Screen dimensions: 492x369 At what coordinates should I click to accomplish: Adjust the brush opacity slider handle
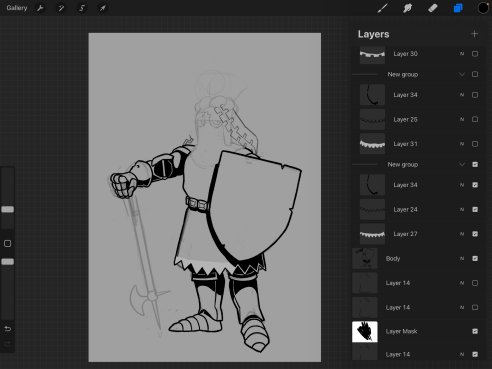(x=8, y=262)
